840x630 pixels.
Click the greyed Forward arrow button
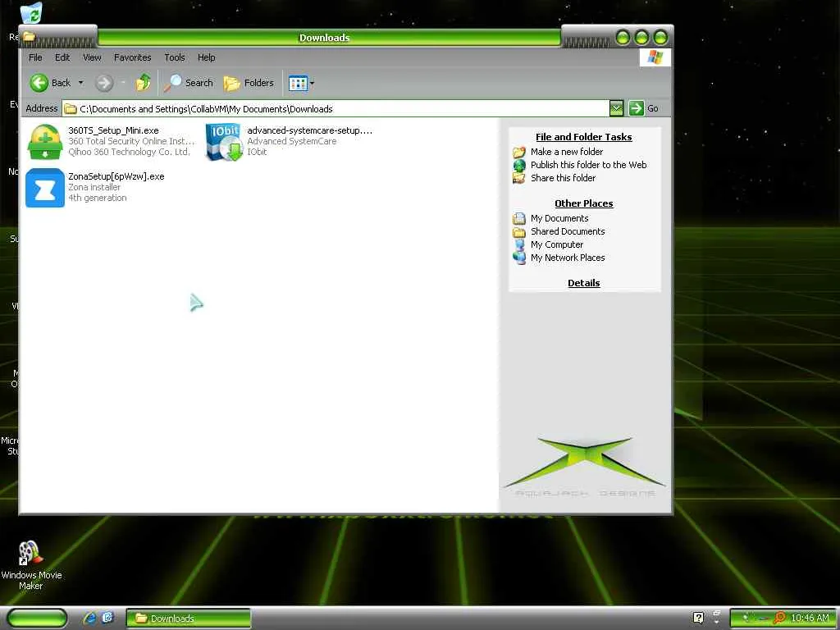click(x=104, y=83)
